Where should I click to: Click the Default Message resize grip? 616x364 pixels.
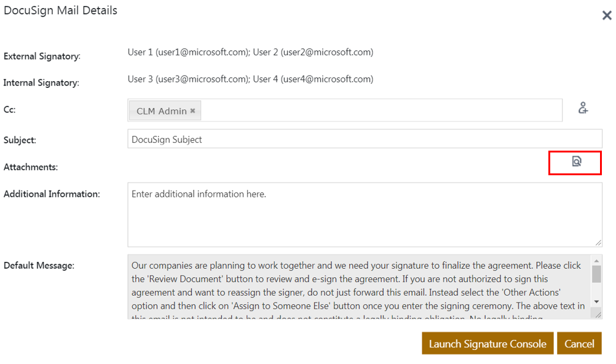(597, 314)
